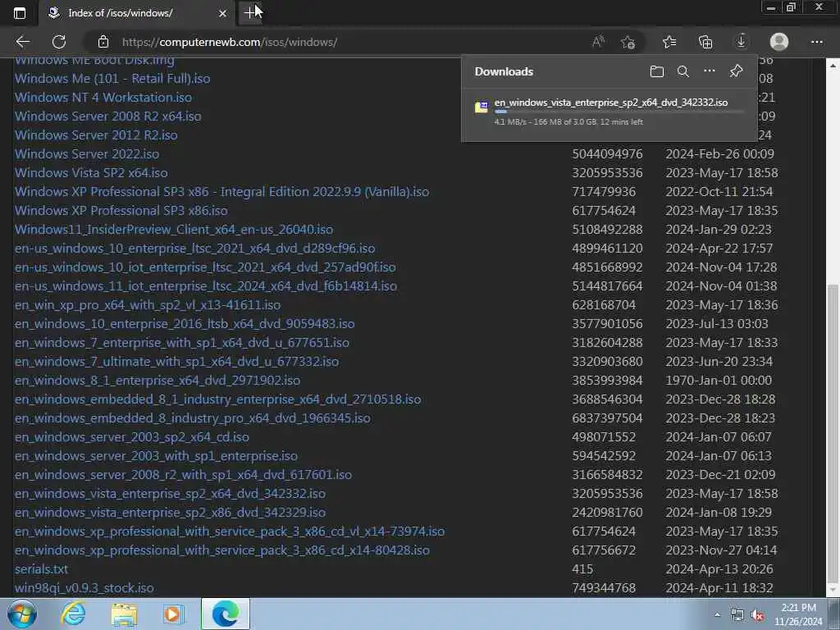The width and height of the screenshot is (840, 630).
Task: Open the Windows Start orb
Action: [22, 614]
